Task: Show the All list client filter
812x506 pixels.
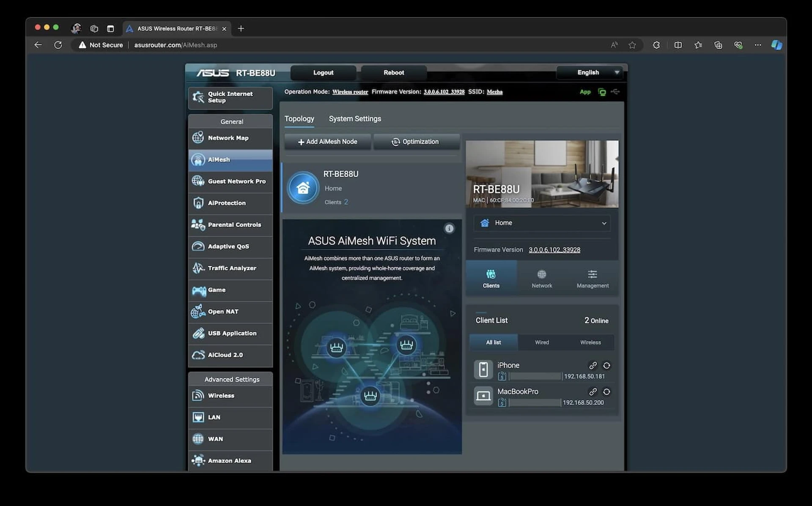Action: click(494, 342)
